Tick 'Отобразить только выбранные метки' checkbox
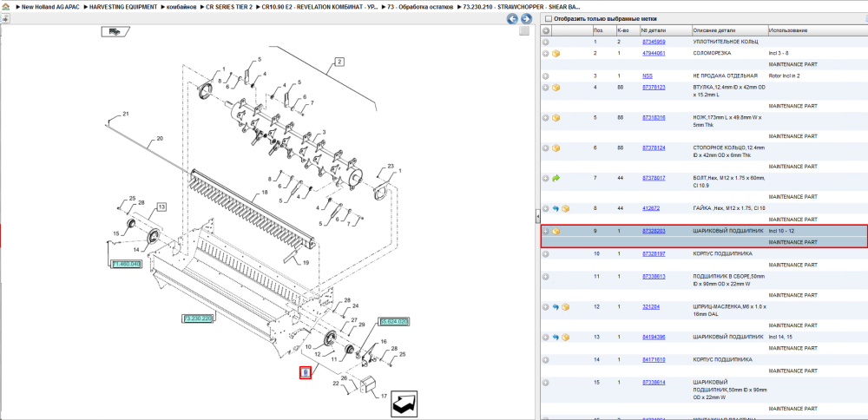 click(549, 19)
